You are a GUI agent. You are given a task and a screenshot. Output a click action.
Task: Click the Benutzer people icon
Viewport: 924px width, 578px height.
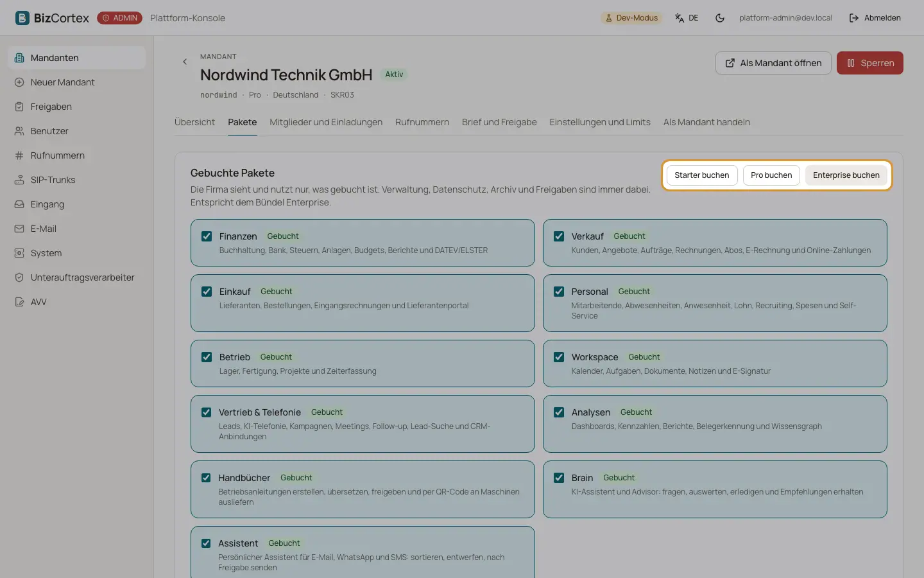(x=19, y=131)
